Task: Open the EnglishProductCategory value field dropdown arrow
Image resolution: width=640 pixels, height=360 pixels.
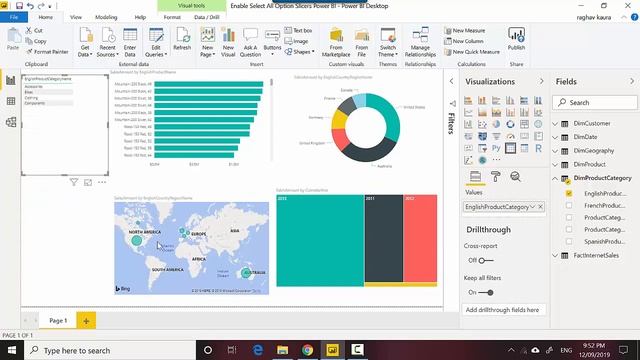Action: point(532,207)
